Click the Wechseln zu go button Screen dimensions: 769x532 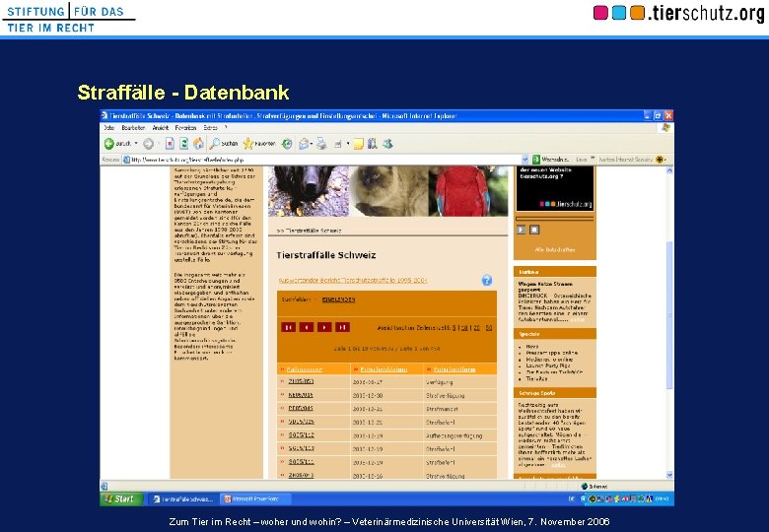pos(551,160)
